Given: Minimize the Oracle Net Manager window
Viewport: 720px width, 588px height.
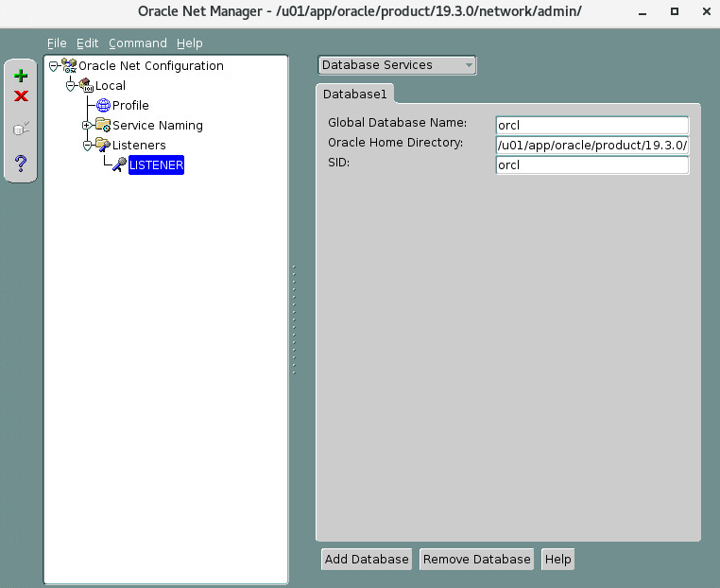Looking at the screenshot, I should [643, 12].
